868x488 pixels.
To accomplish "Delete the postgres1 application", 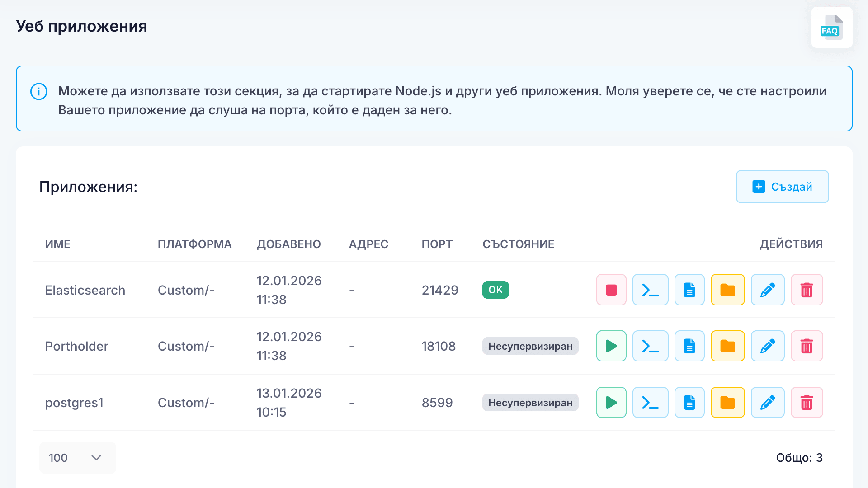I will (x=807, y=403).
